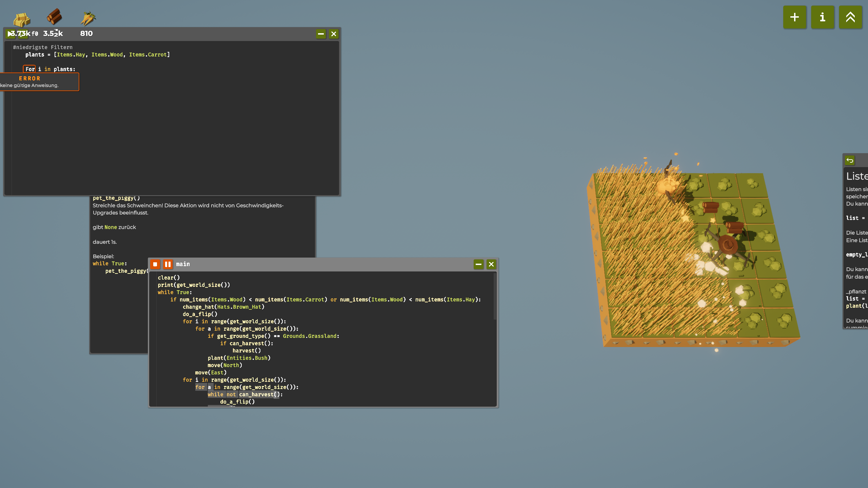Click step button in f0 window
The width and height of the screenshot is (868, 488).
pyautogui.click(x=23, y=34)
